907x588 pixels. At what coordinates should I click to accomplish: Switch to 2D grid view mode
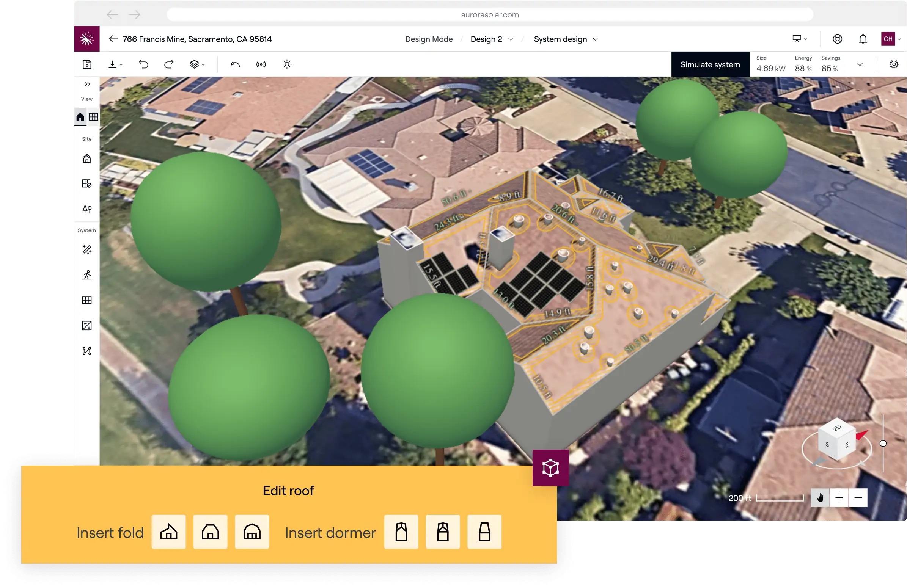(94, 117)
